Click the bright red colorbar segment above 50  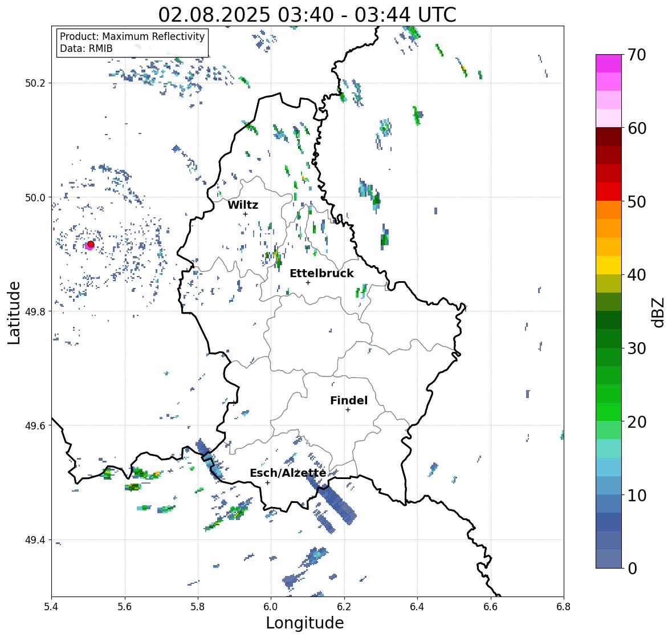[609, 192]
